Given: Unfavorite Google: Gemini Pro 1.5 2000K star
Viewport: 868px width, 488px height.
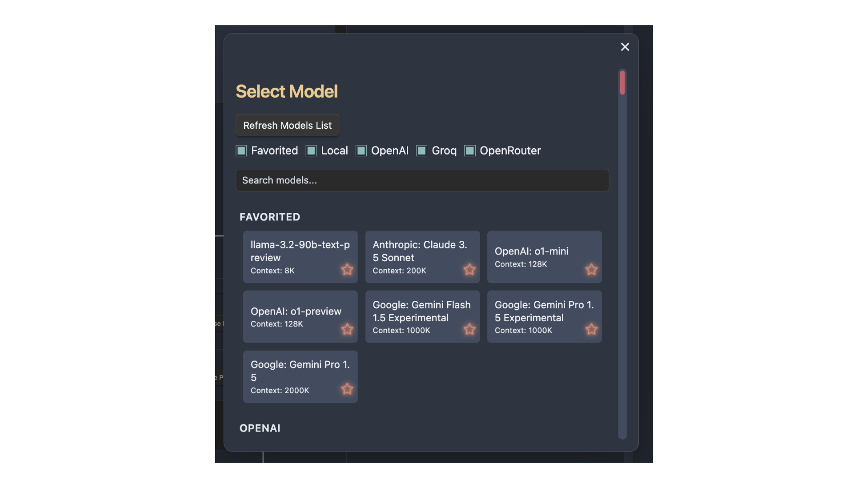Looking at the screenshot, I should click(347, 389).
